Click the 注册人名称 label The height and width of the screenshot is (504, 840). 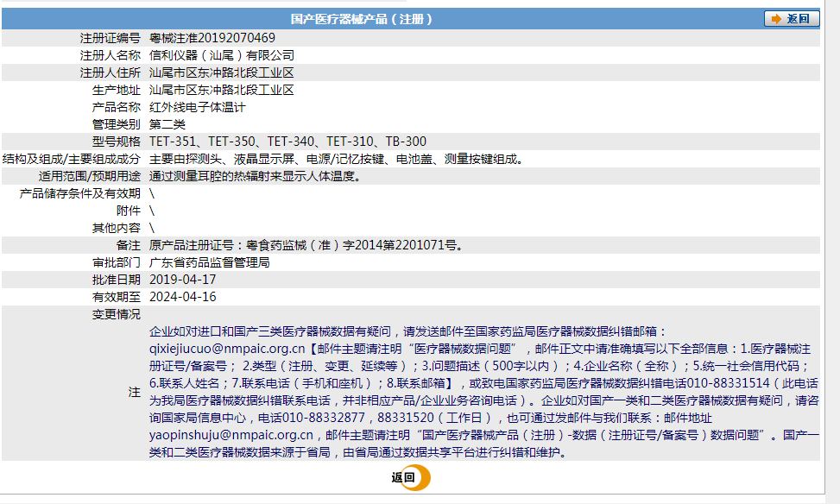tap(110, 55)
